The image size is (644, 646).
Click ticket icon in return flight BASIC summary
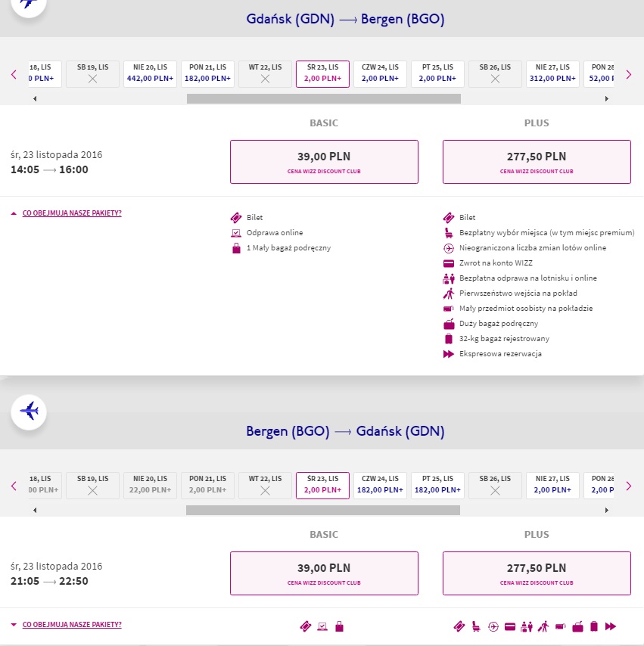click(306, 626)
